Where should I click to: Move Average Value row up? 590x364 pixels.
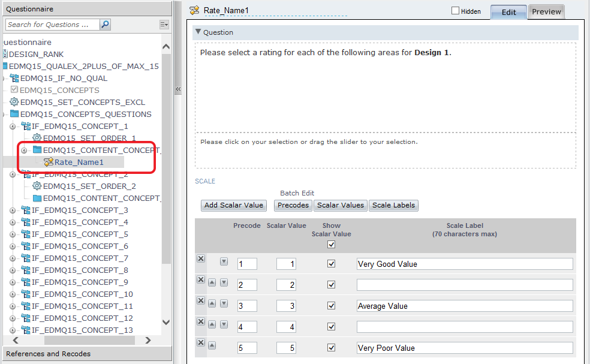point(212,303)
